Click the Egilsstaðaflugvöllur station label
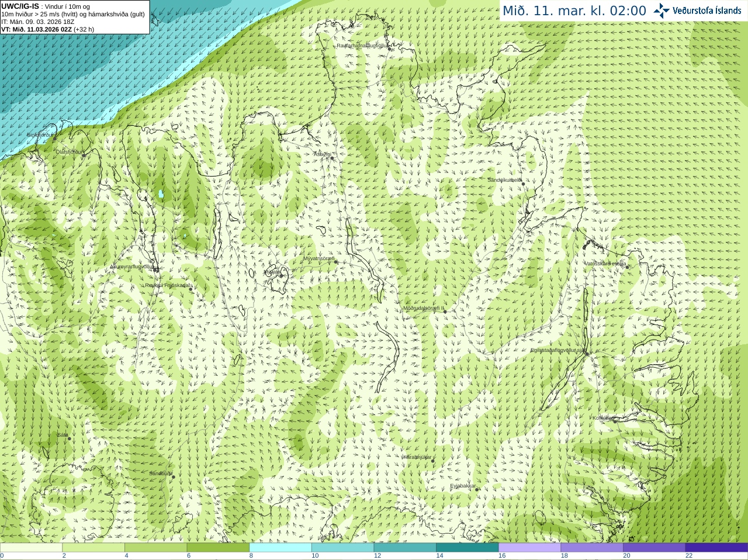Screen dimensions: 748x560 pyautogui.click(x=558, y=350)
